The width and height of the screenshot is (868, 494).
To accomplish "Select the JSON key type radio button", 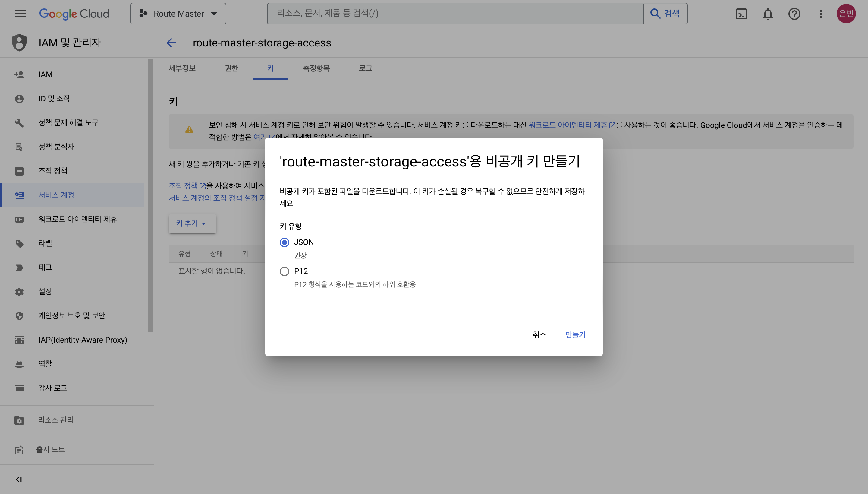I will [285, 242].
